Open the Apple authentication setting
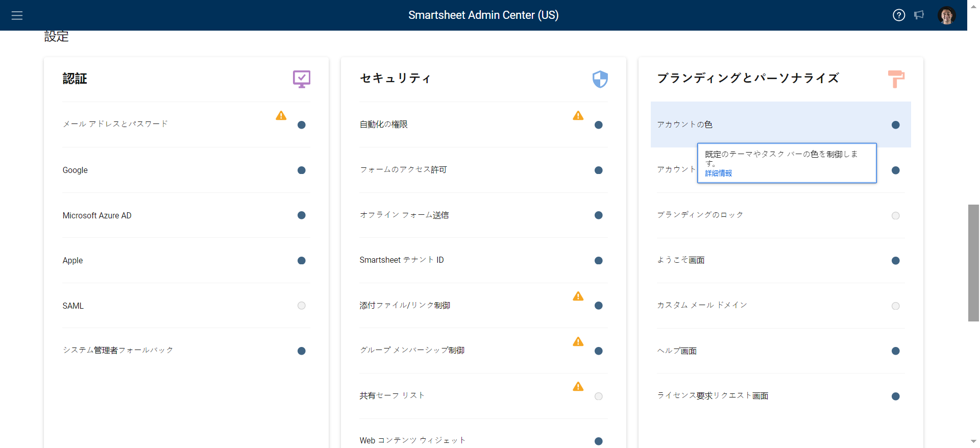Image resolution: width=980 pixels, height=448 pixels. tap(186, 260)
